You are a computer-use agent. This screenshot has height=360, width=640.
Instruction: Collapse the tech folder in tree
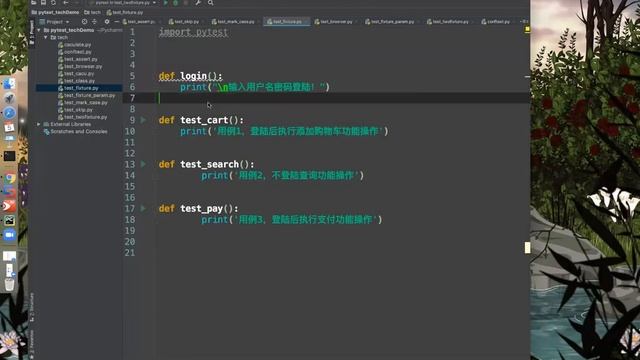(x=46, y=37)
